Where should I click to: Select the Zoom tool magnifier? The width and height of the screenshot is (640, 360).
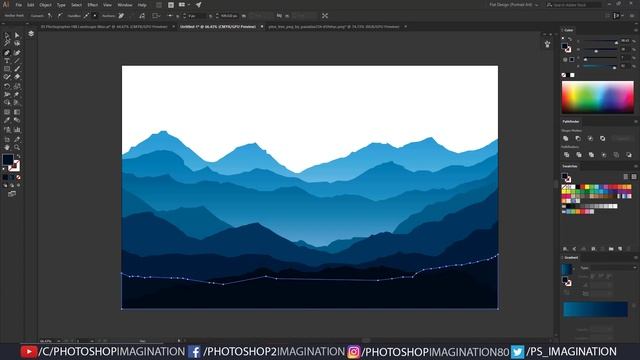[x=17, y=147]
